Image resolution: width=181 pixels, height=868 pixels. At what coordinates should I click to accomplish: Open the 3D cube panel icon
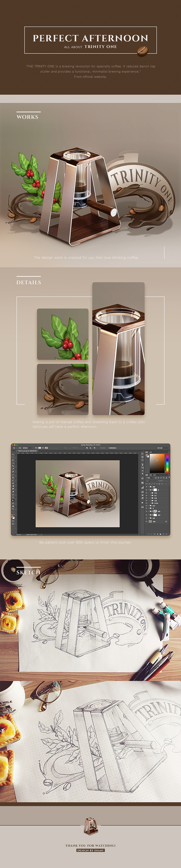(x=143, y=478)
